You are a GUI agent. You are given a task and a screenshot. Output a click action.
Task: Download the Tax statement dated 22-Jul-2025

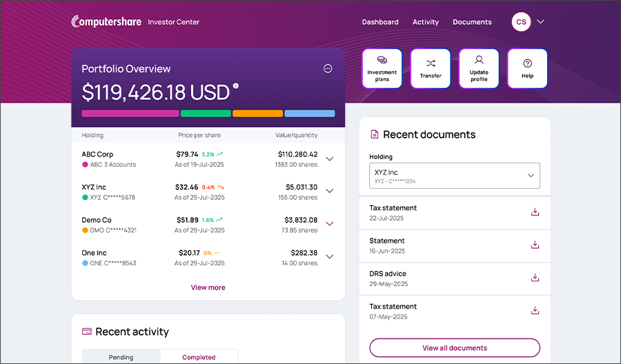(535, 212)
